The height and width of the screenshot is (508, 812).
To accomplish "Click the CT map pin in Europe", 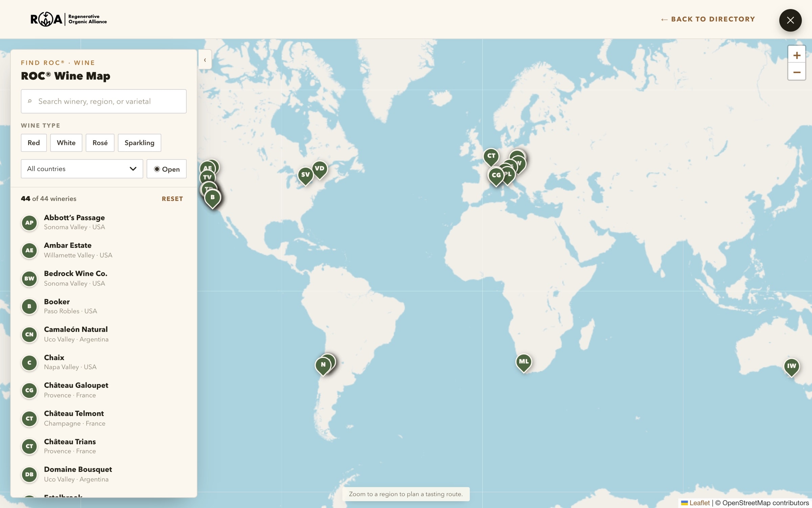I will (491, 156).
